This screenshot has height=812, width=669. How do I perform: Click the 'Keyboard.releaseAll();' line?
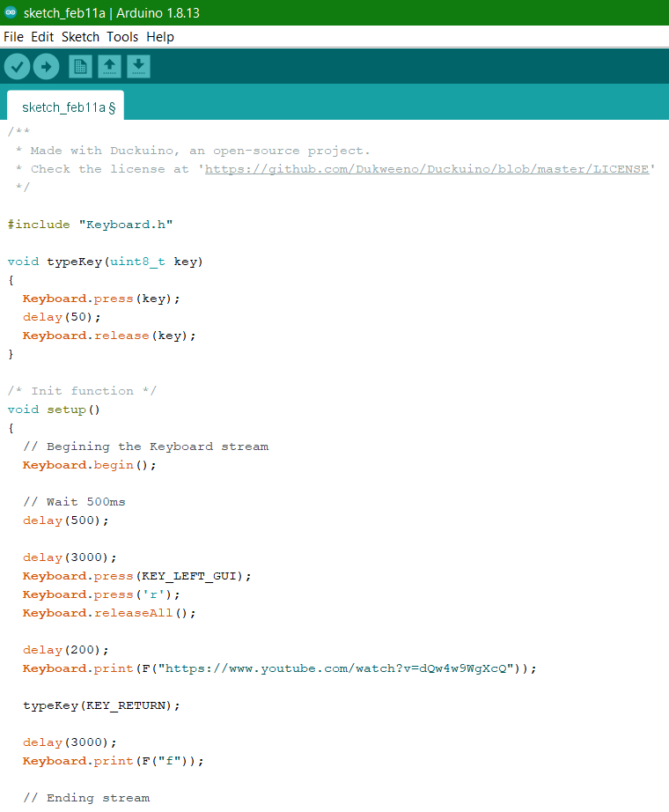109,613
